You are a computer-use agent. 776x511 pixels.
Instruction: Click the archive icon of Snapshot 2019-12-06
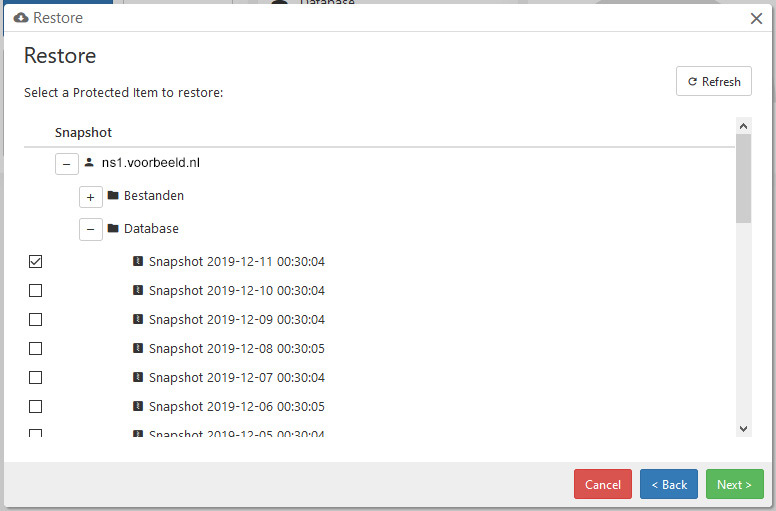point(138,406)
